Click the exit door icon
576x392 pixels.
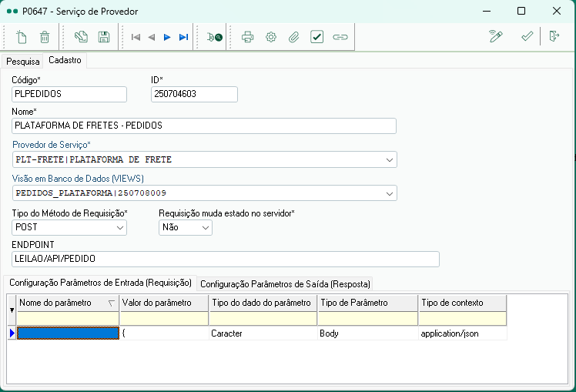pos(554,36)
